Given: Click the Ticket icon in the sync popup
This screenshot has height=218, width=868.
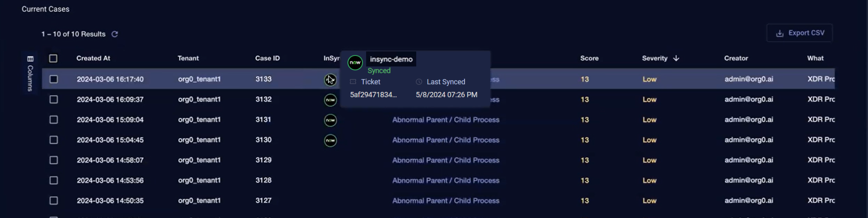Looking at the screenshot, I should (x=353, y=82).
